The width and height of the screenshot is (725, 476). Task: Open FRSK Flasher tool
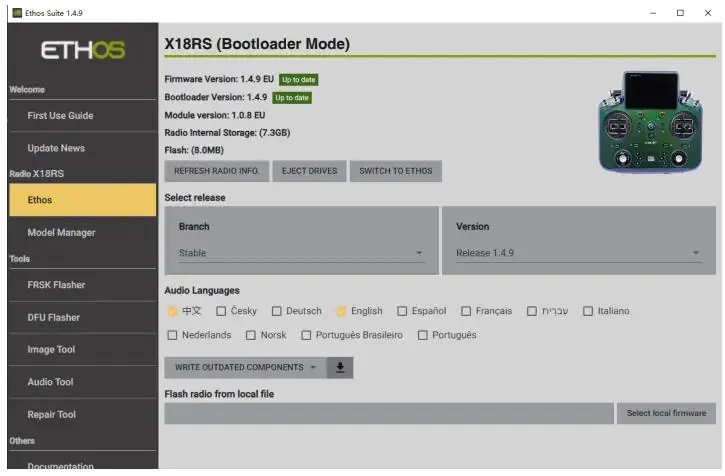(82, 285)
